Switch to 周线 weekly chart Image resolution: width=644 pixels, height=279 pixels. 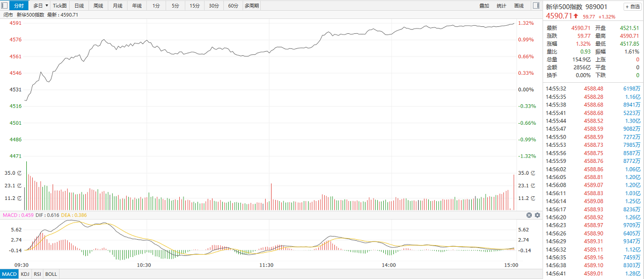(x=98, y=5)
